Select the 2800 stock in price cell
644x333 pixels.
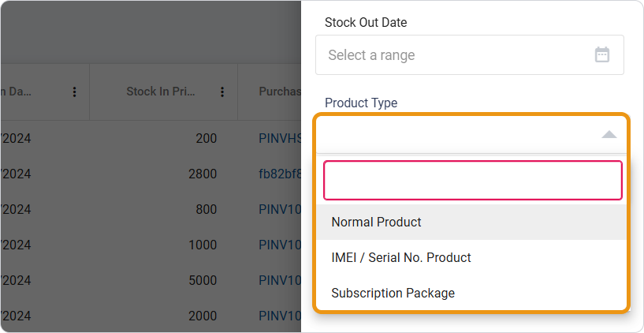[203, 174]
